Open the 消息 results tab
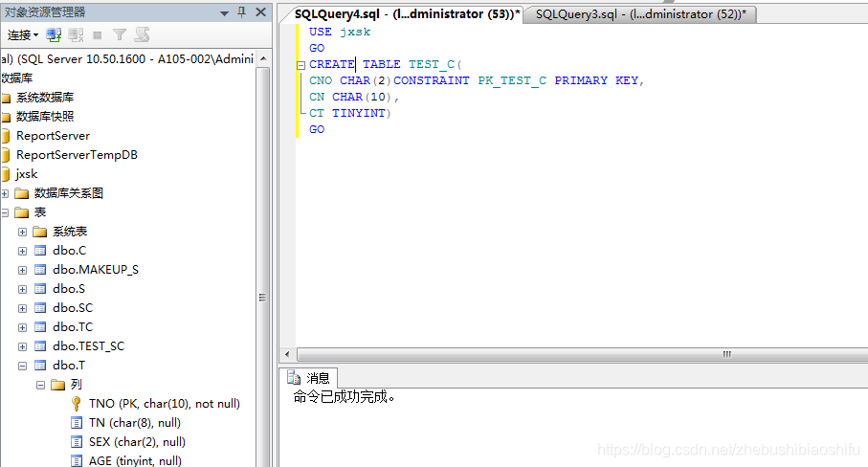This screenshot has height=467, width=868. (x=308, y=378)
